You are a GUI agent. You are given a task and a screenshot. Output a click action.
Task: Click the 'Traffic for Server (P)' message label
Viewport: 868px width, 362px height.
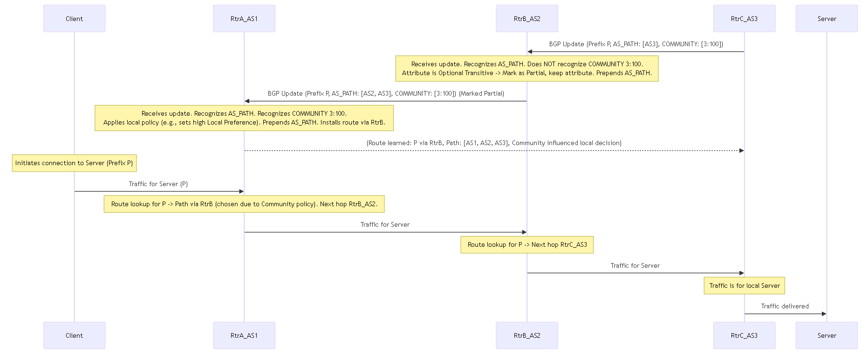(158, 184)
